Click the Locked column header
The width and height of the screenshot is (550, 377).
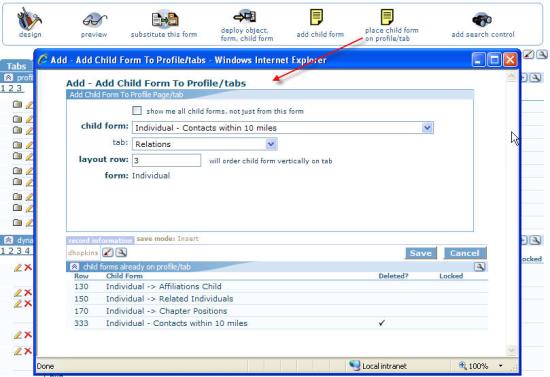[451, 276]
